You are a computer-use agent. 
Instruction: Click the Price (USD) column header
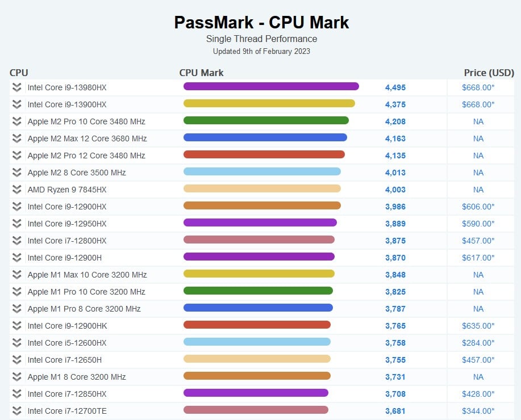(489, 73)
